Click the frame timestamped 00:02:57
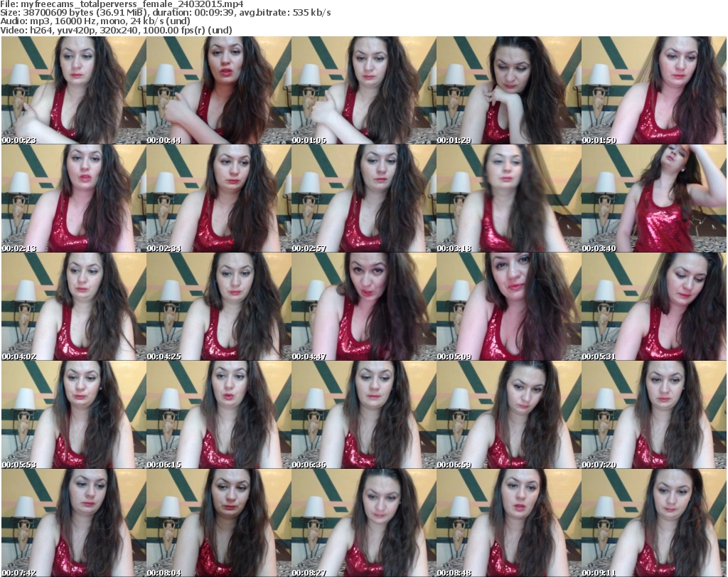Screen dimensions: 728x577 (x=363, y=198)
